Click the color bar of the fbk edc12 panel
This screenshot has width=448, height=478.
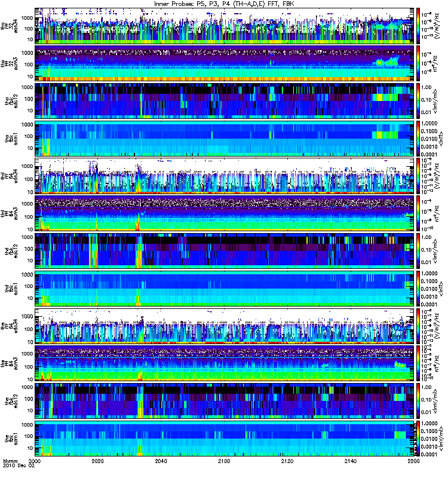click(418, 401)
